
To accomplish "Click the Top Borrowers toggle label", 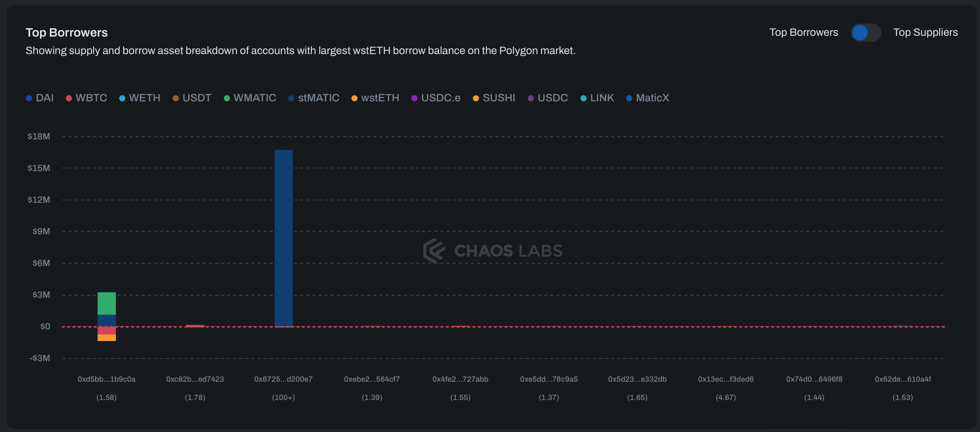I will click(x=803, y=32).
